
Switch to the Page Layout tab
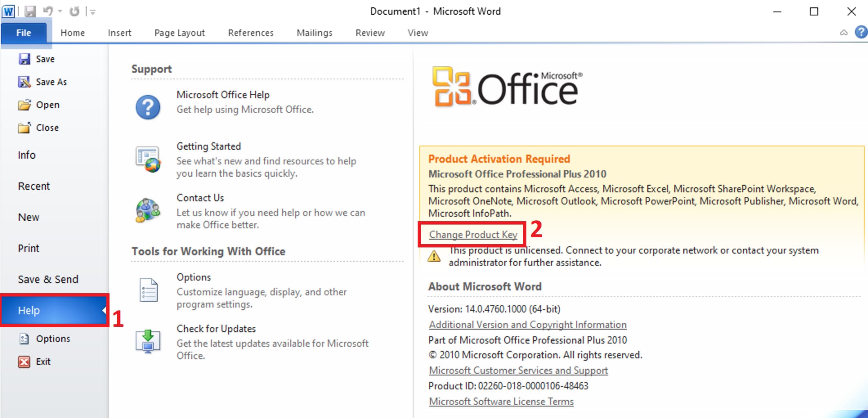tap(179, 33)
